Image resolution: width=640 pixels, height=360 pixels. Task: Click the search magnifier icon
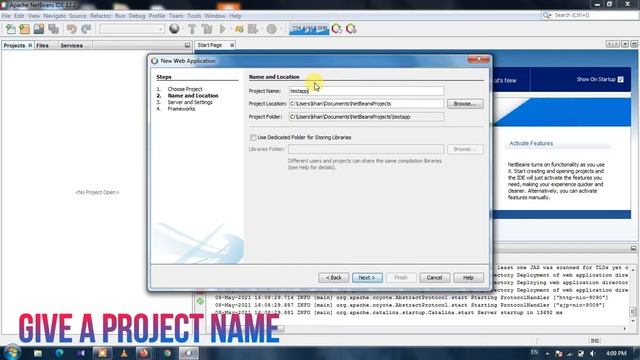coord(546,15)
